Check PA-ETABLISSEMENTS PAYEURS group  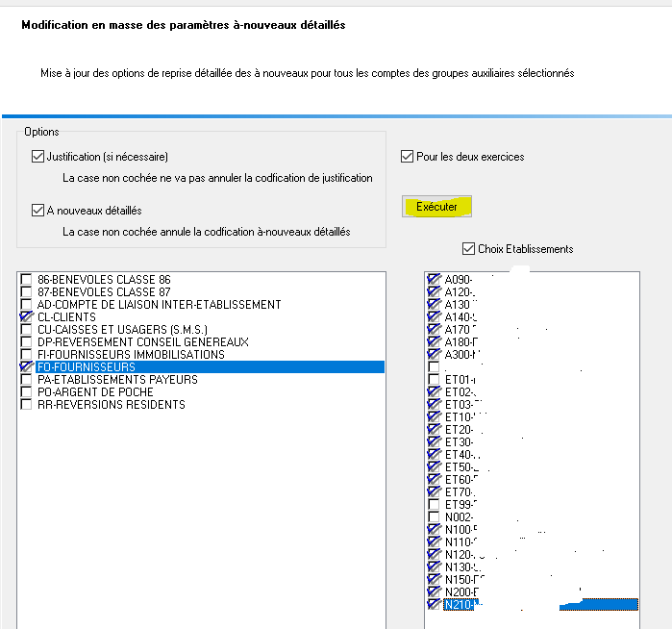26,380
